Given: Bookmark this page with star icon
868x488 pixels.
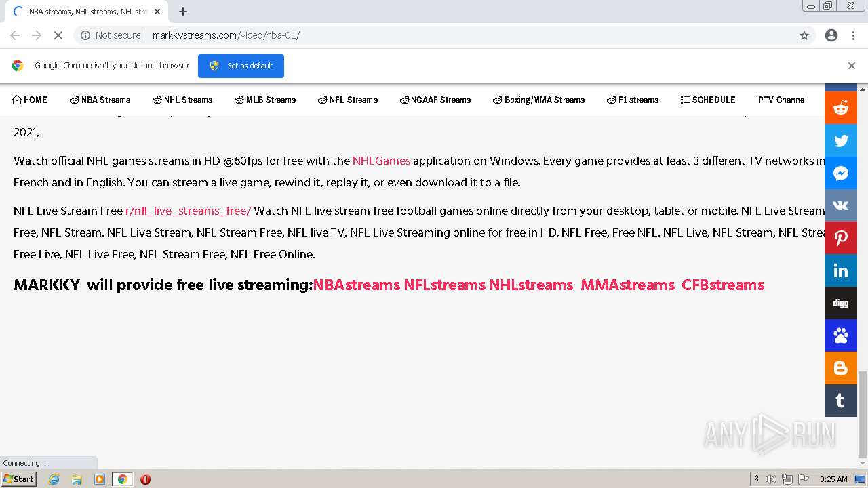Looking at the screenshot, I should [x=804, y=35].
